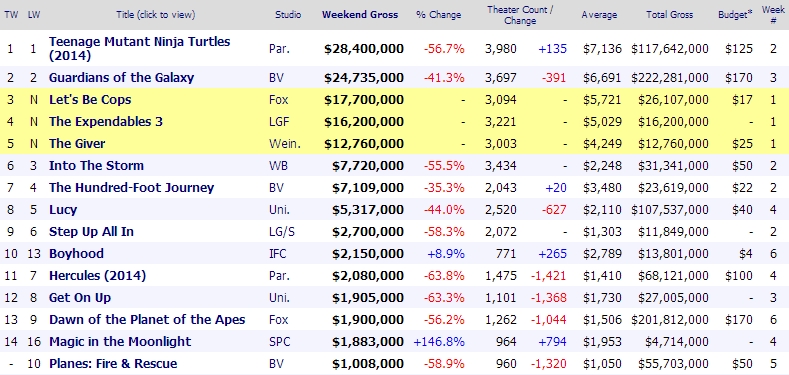The image size is (789, 375).
Task: Open Planes: Fire & Rescue page
Action: point(113,363)
